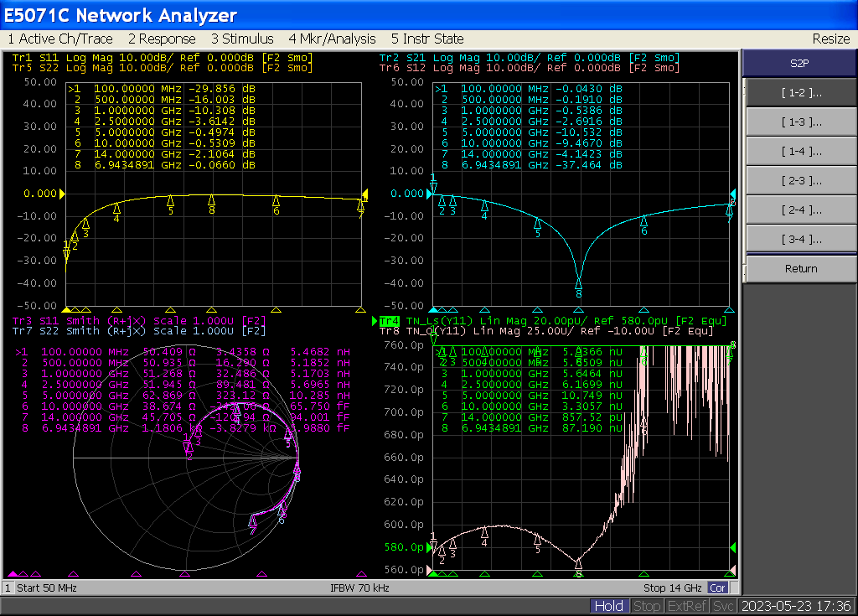Image resolution: width=858 pixels, height=616 pixels.
Task: Select the [ 2-3 ]... softkey
Action: pyautogui.click(x=802, y=180)
